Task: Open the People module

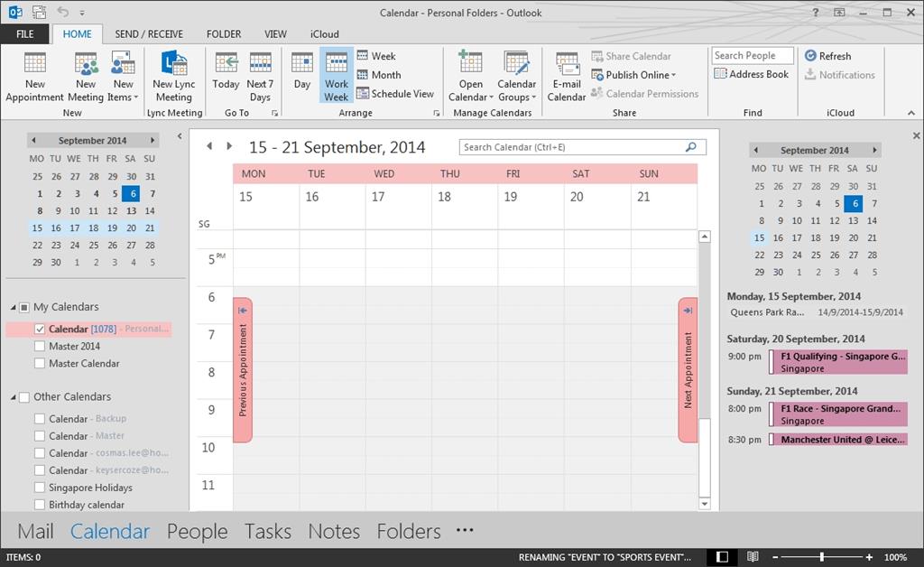Action: pyautogui.click(x=197, y=531)
